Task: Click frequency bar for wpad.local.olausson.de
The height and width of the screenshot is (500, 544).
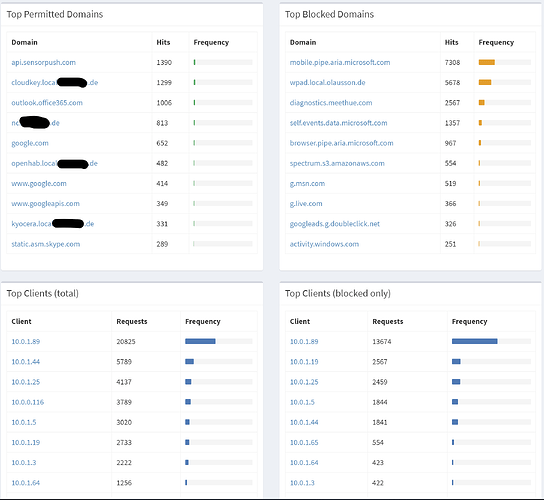Action: [x=505, y=83]
